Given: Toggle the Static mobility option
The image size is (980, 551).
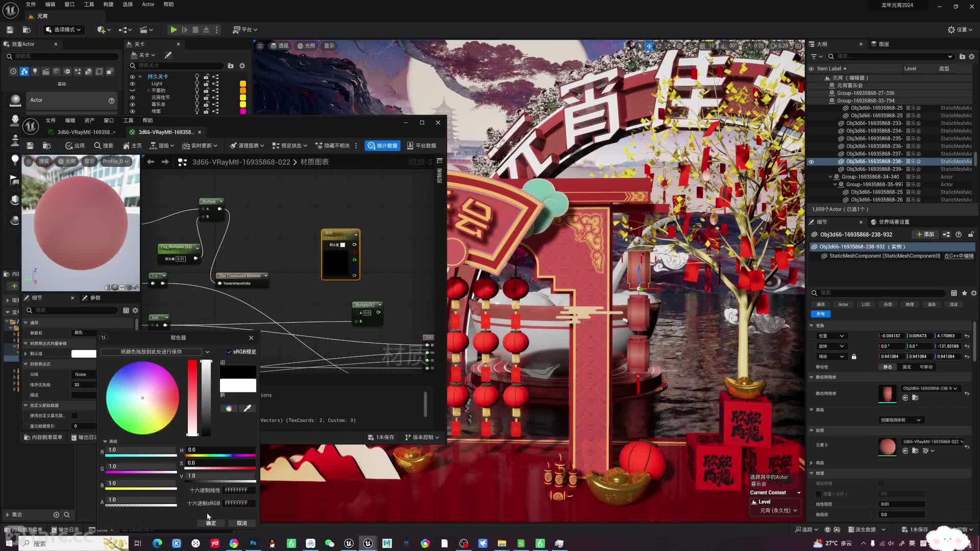Looking at the screenshot, I should 888,367.
